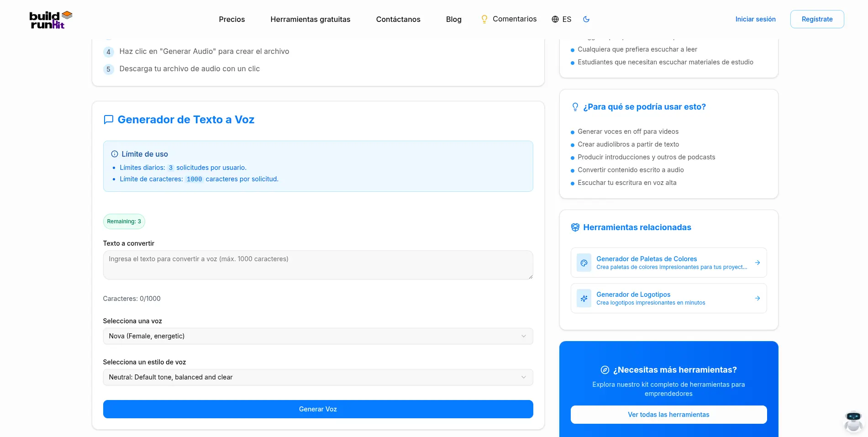Screen dimensions: 868x437
Task: Click the Regístrate button
Action: pos(817,19)
